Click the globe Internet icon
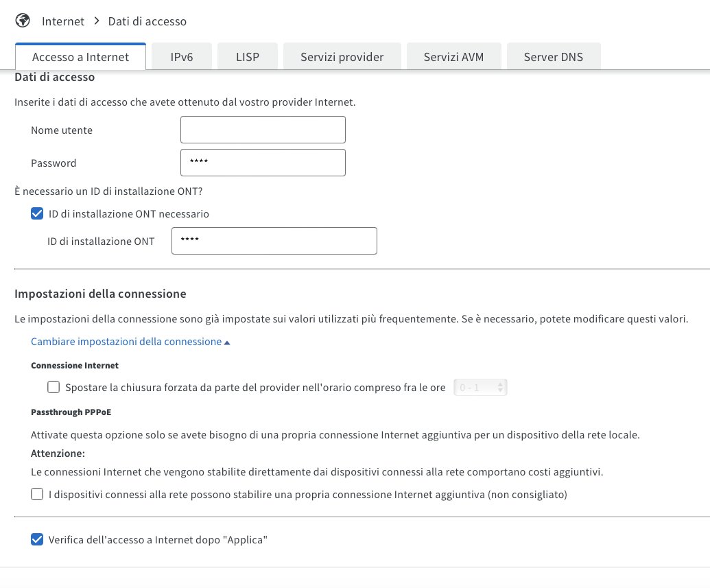Viewport: 710px width, 588px height. point(23,21)
